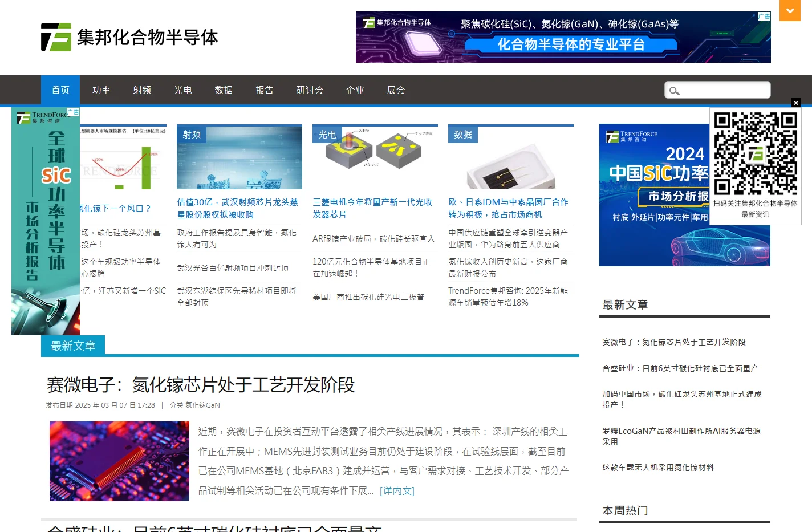Viewport: 812px width, 532px height.
Task: Click the [详内文] read more link
Action: 397,490
